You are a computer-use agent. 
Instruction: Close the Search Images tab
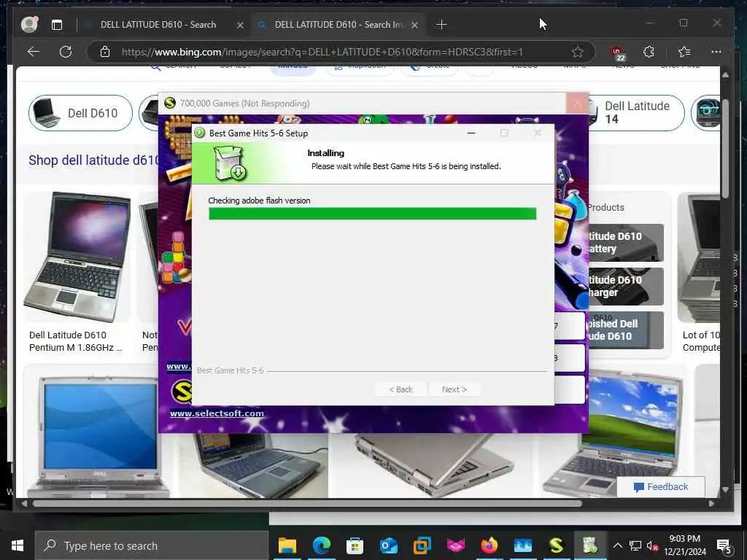[415, 25]
